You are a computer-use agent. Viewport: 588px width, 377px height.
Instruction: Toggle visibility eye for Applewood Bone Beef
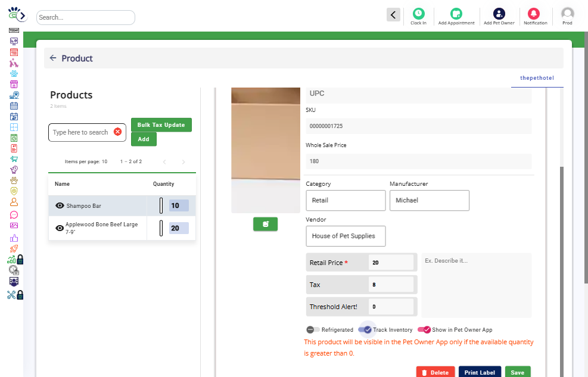60,228
